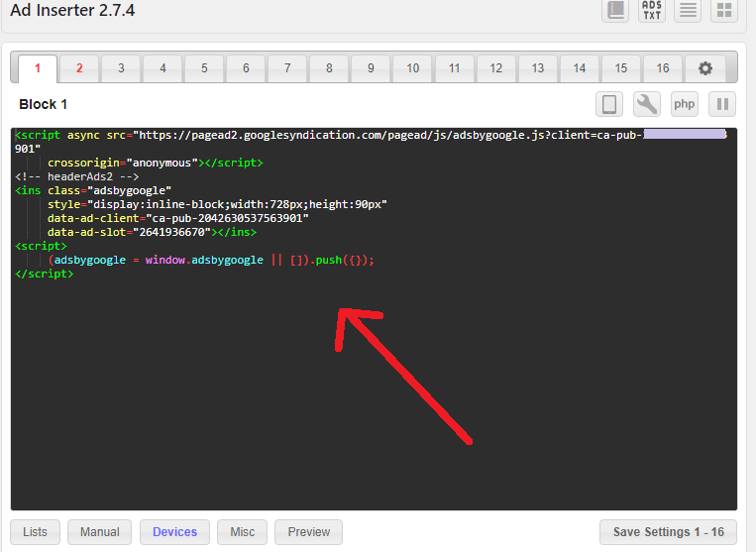
Task: Switch to block tab 1
Action: [x=38, y=68]
